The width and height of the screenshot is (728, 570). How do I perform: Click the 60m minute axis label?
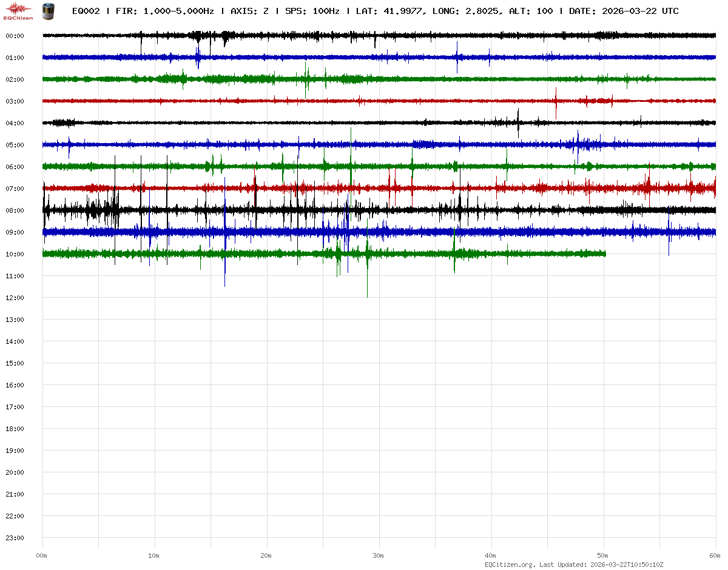point(715,555)
